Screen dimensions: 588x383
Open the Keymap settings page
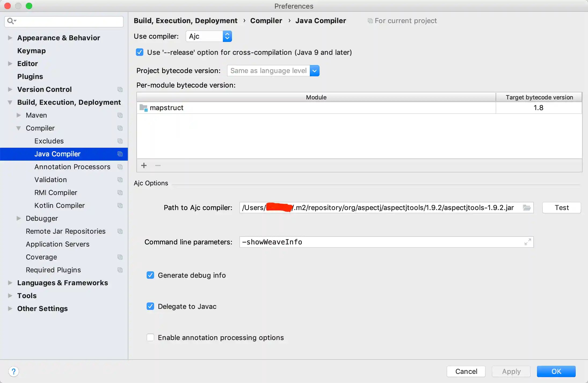31,51
